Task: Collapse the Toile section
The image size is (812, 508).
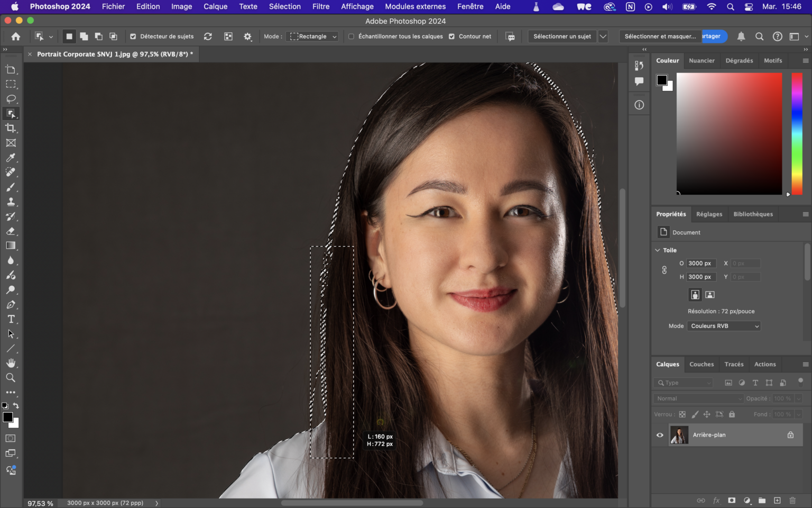Action: click(658, 250)
